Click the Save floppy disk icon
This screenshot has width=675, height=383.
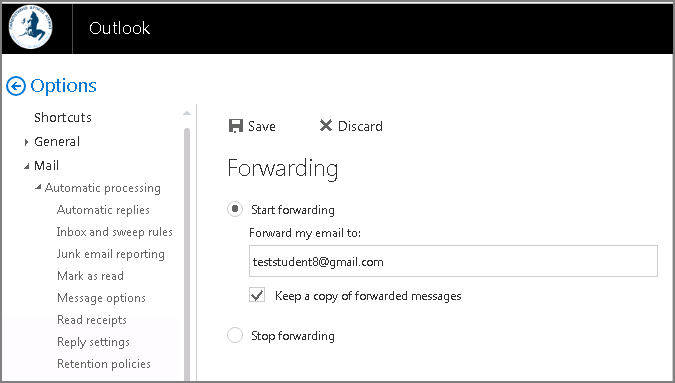click(235, 126)
